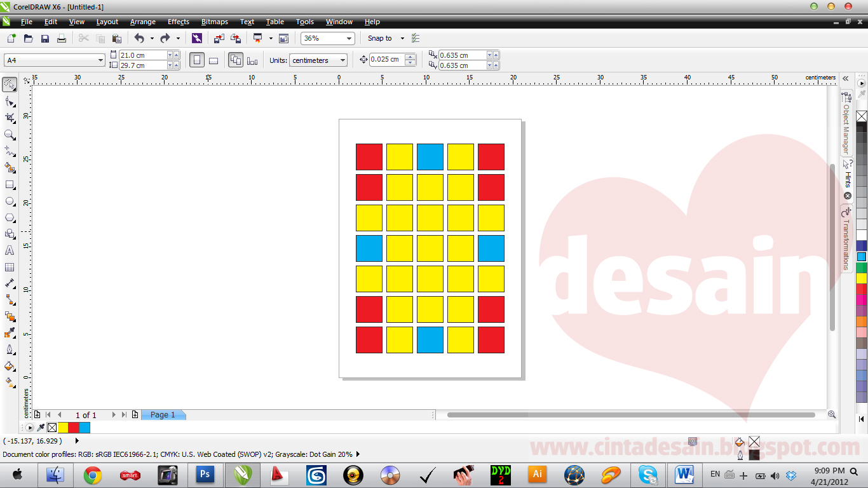The height and width of the screenshot is (488, 868).
Task: Open Photoshop from the taskbar
Action: click(x=204, y=474)
